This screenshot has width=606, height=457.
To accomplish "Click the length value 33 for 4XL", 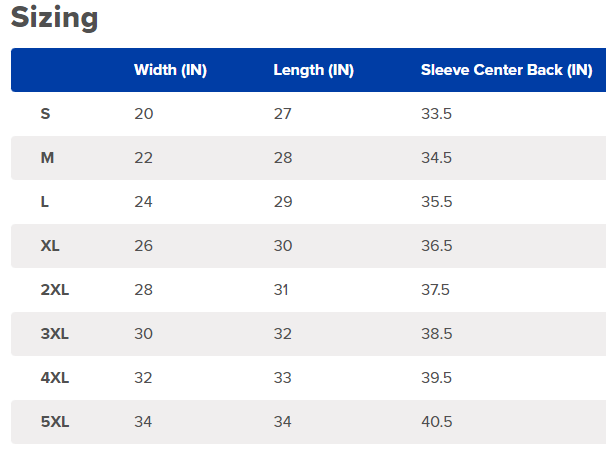I will pyautogui.click(x=283, y=378).
